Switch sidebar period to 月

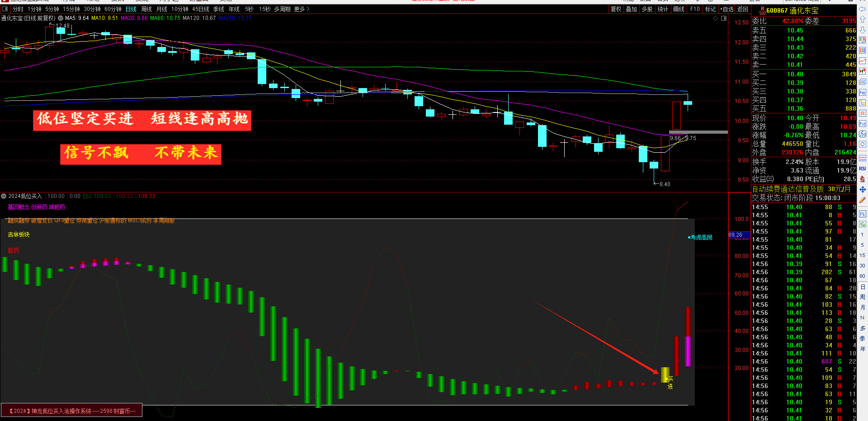click(x=863, y=308)
